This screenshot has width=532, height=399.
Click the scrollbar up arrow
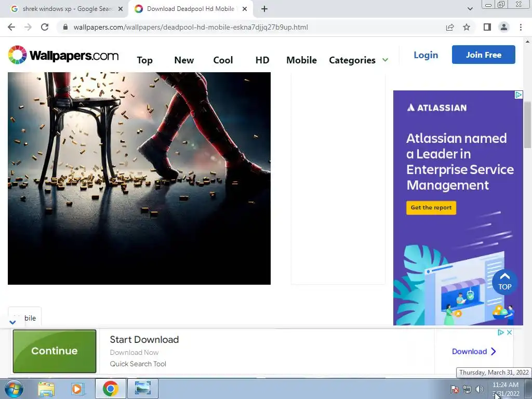pyautogui.click(x=527, y=42)
